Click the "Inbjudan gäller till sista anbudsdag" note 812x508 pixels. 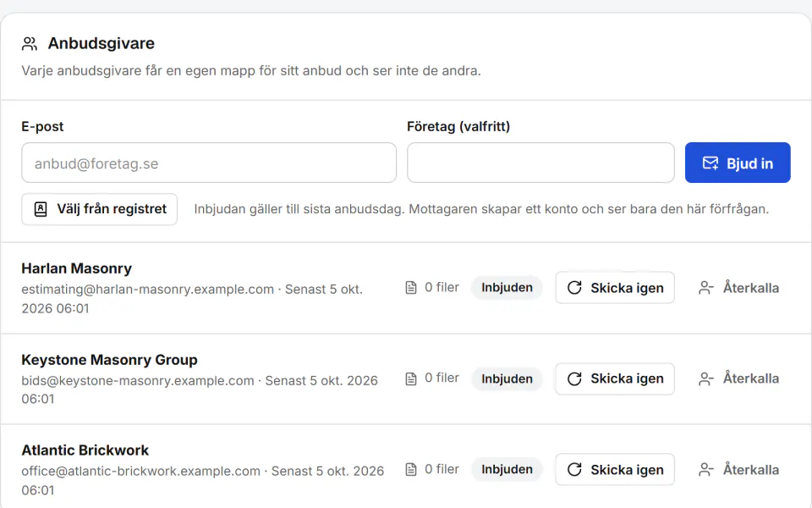pos(481,209)
